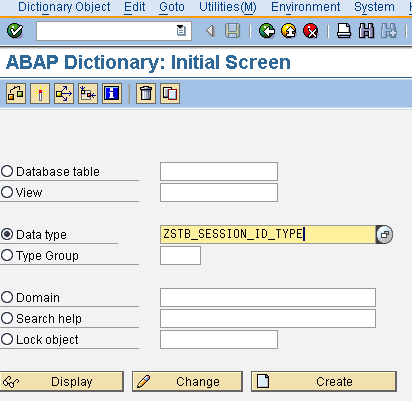The width and height of the screenshot is (412, 401).
Task: Click the Search help input field
Action: click(268, 318)
